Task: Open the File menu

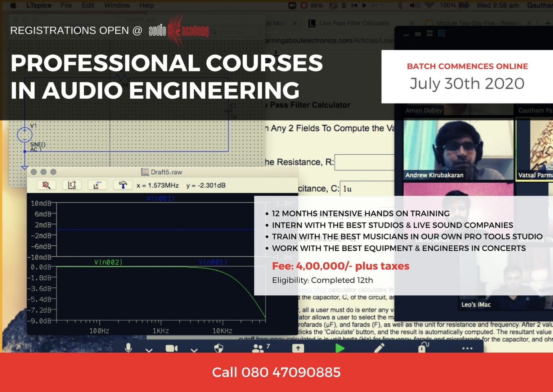Action: click(x=66, y=5)
